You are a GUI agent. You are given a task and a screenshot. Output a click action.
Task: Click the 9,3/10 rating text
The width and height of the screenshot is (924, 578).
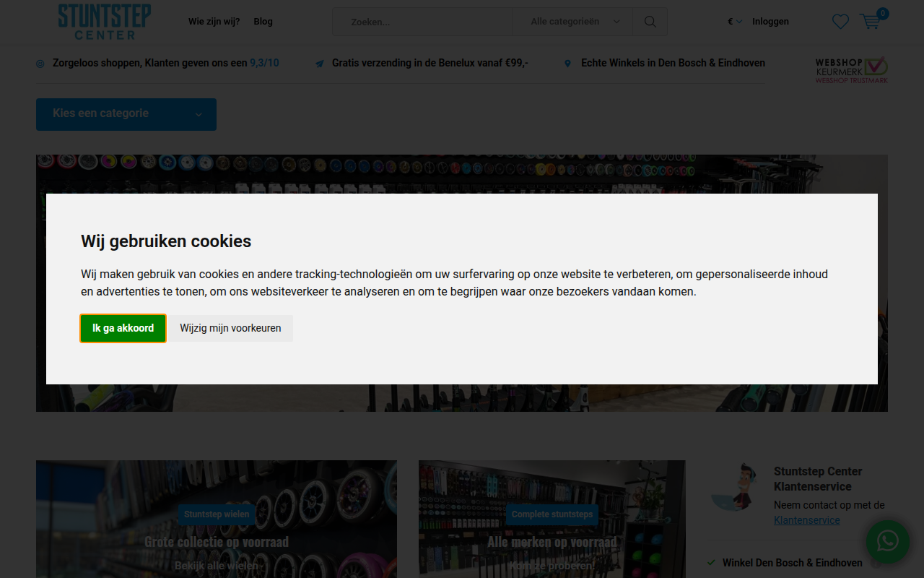264,64
